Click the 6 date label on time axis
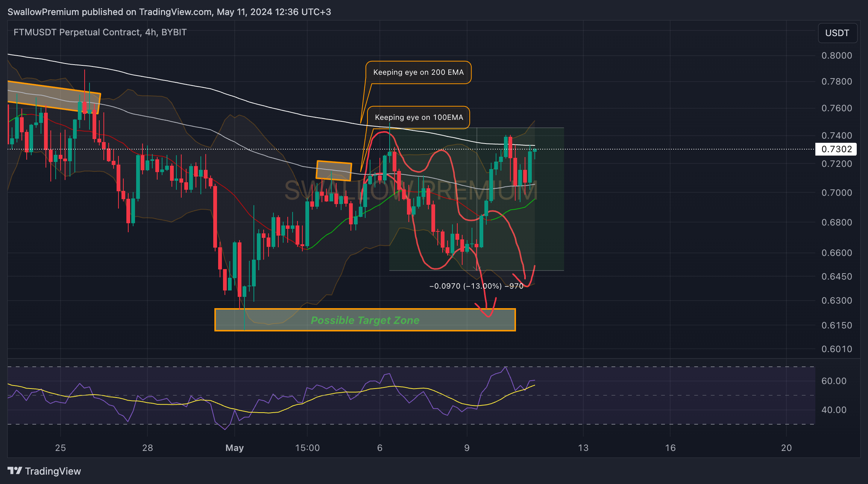This screenshot has height=484, width=868. (x=380, y=448)
